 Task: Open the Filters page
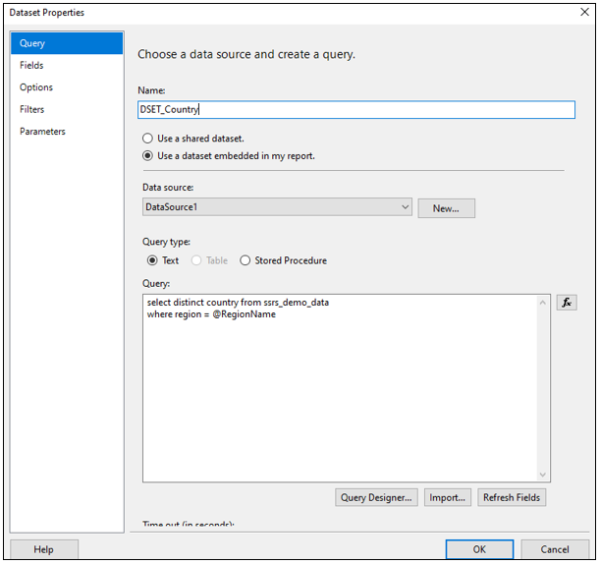click(32, 109)
